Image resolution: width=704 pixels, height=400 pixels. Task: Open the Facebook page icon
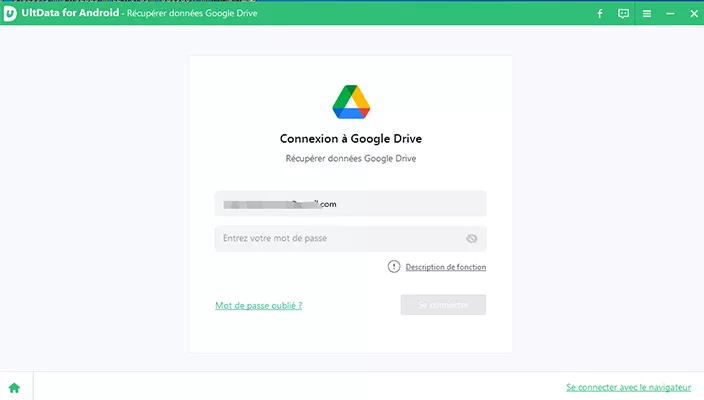600,13
